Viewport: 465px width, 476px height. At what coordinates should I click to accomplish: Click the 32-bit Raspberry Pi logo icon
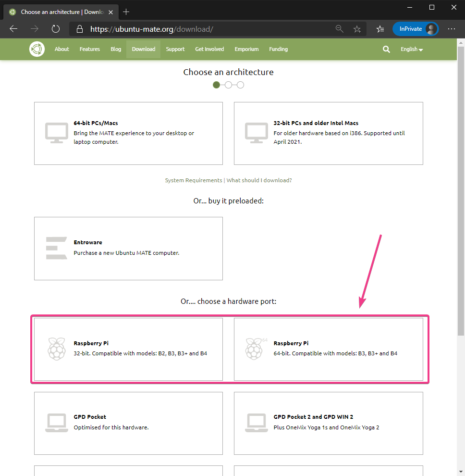(56, 349)
